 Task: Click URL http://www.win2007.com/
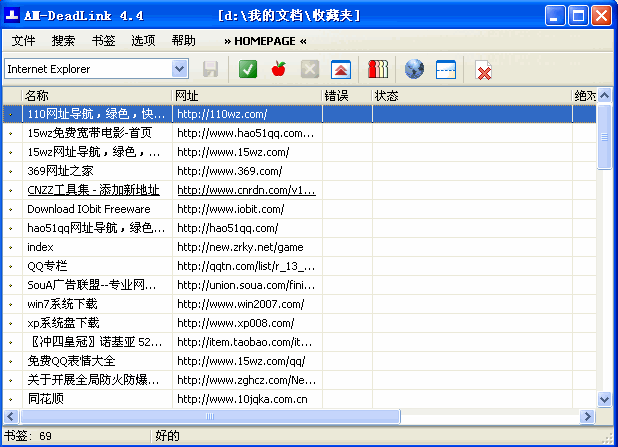pyautogui.click(x=241, y=304)
